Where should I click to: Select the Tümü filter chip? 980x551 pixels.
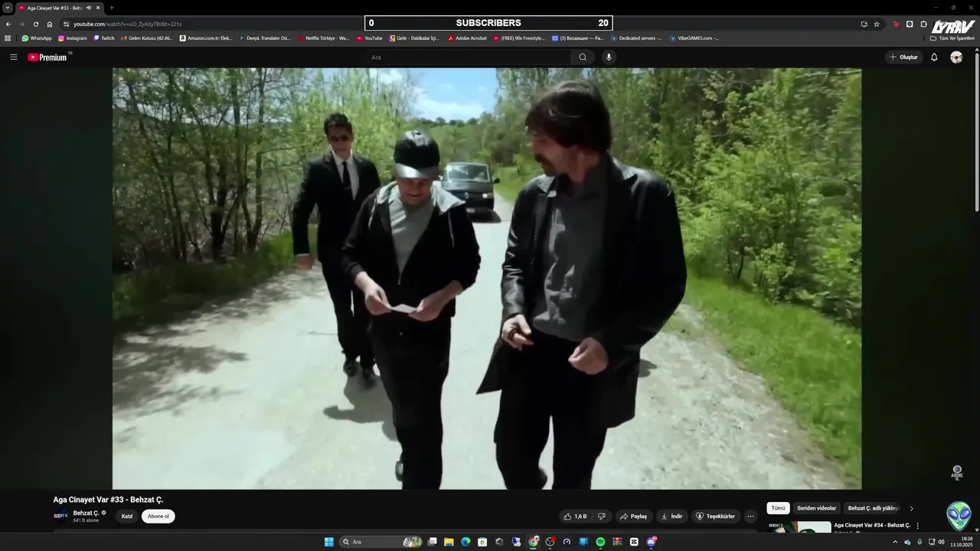(x=778, y=508)
